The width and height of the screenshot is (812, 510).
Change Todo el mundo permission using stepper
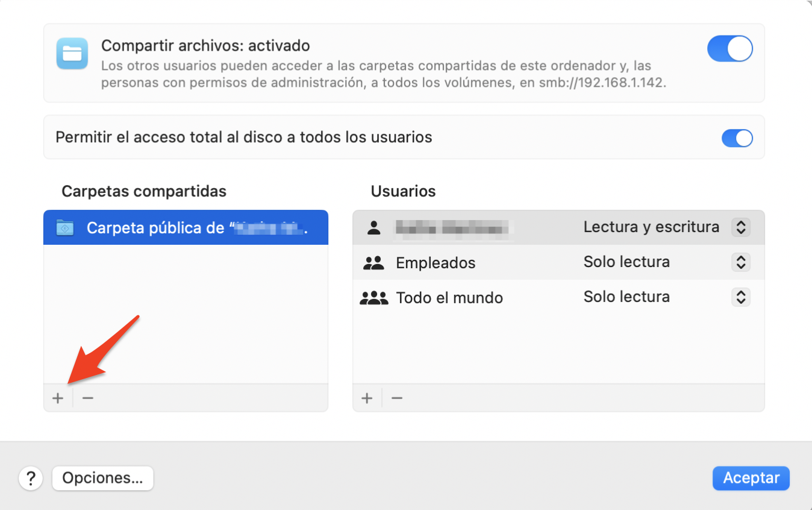[x=741, y=297]
